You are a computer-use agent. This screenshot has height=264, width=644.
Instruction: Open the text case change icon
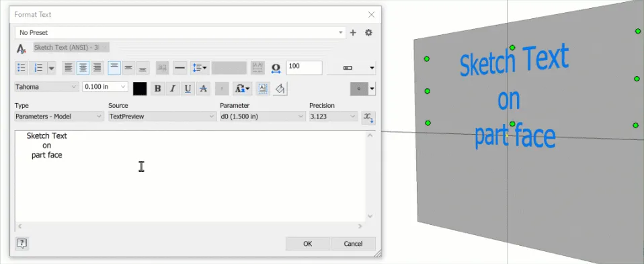tap(242, 88)
